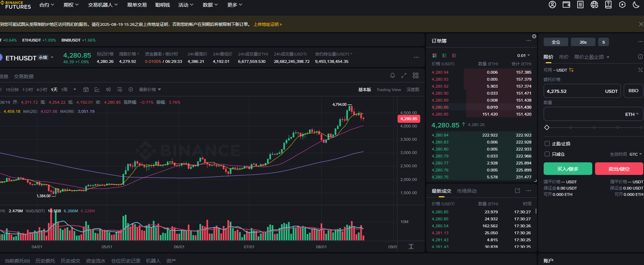Open ticker header more options ellipsis

(x=416, y=57)
